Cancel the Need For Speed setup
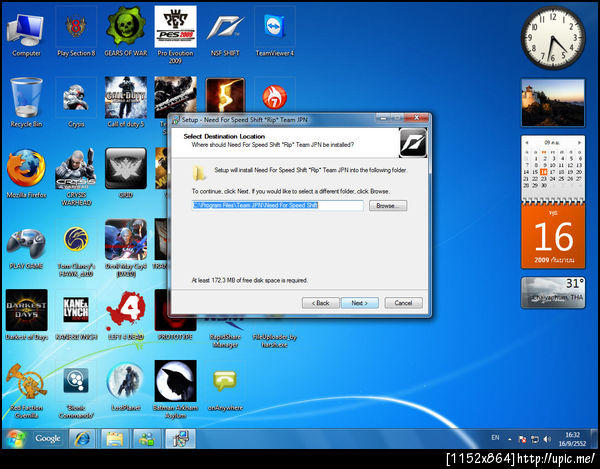The height and width of the screenshot is (469, 600). [403, 303]
